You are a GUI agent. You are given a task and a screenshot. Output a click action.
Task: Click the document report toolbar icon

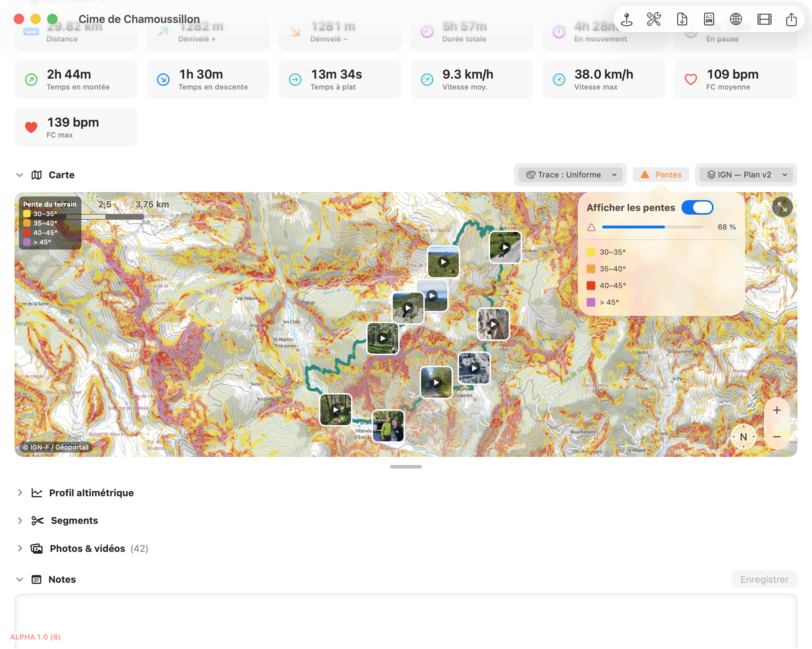tap(709, 19)
